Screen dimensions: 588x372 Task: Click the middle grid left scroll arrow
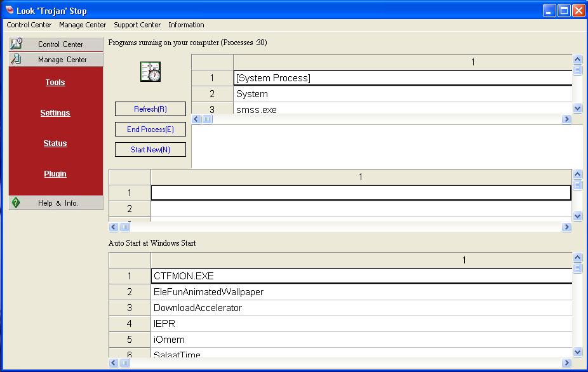pyautogui.click(x=114, y=227)
